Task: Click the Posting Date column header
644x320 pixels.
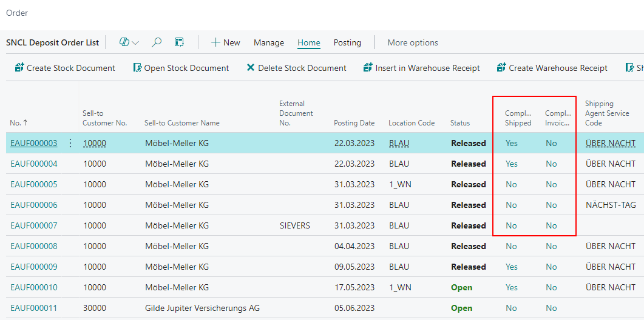Action: (x=354, y=123)
